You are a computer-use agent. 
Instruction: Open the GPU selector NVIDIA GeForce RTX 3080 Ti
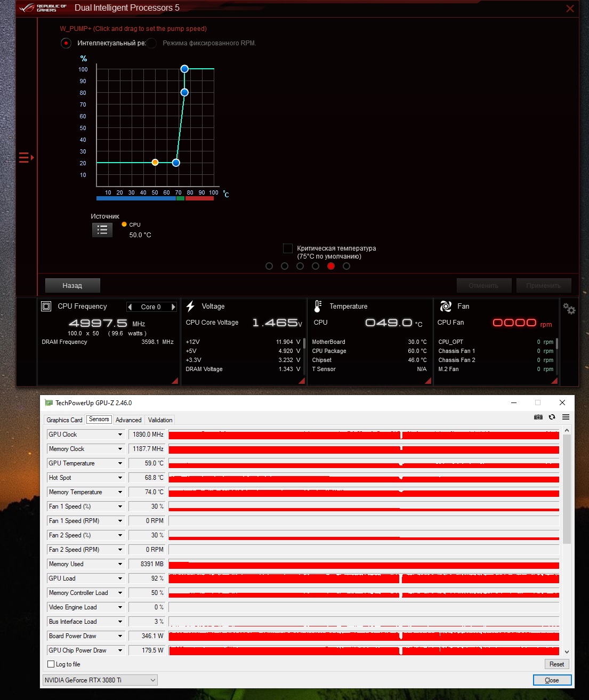100,680
